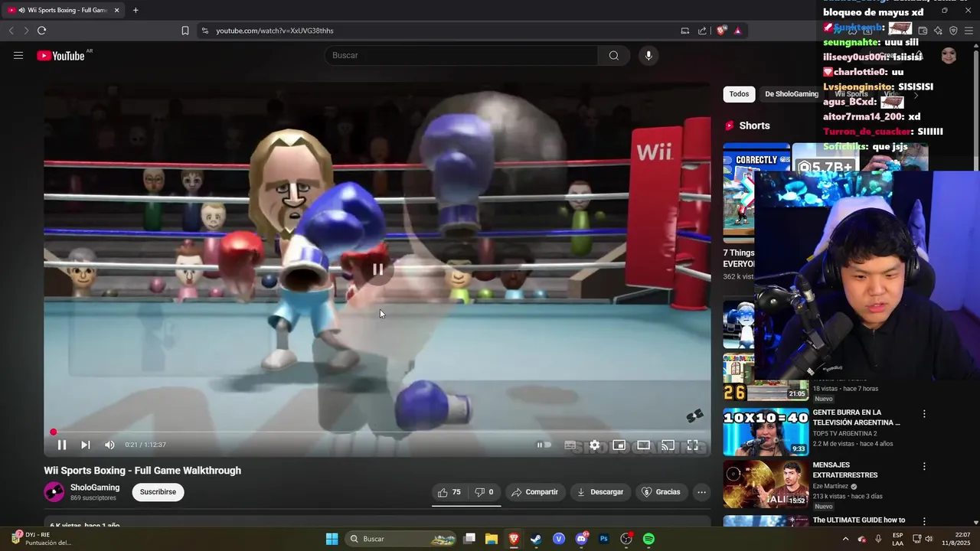View site information icon beside URL
Screen dimensions: 980x551
coord(204,31)
